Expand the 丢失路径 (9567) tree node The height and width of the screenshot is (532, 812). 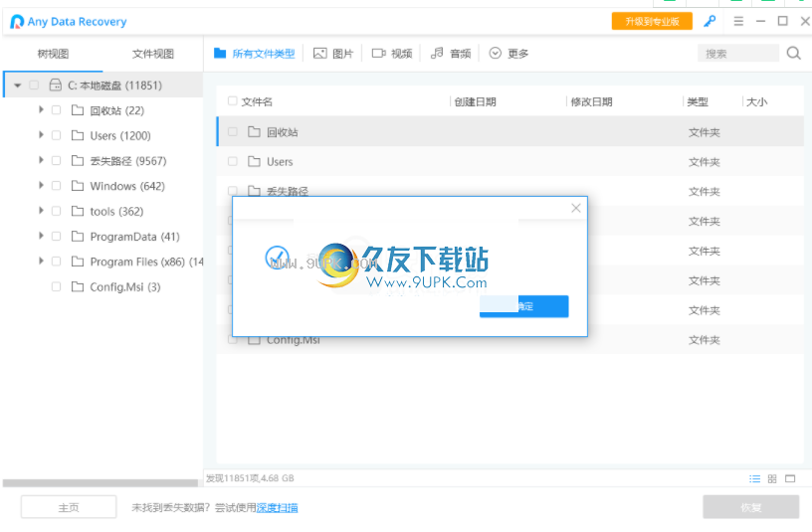41,160
